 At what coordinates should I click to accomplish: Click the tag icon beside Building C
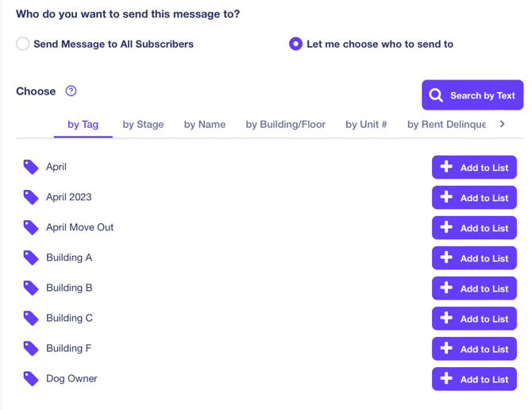31,318
